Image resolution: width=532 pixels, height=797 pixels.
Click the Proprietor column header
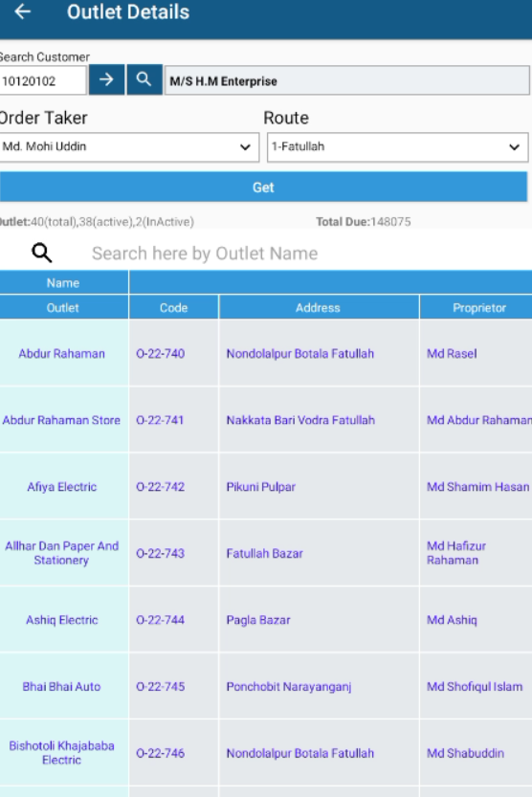[x=478, y=308]
